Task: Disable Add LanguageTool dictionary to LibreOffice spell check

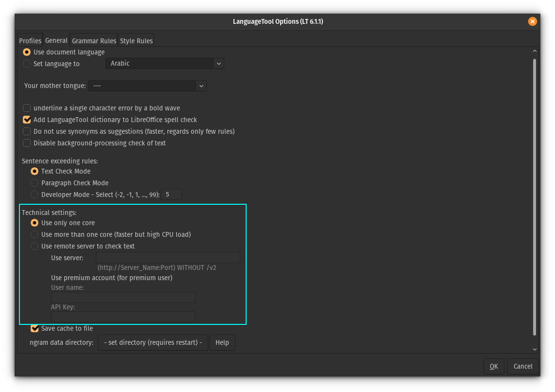Action: pyautogui.click(x=27, y=120)
